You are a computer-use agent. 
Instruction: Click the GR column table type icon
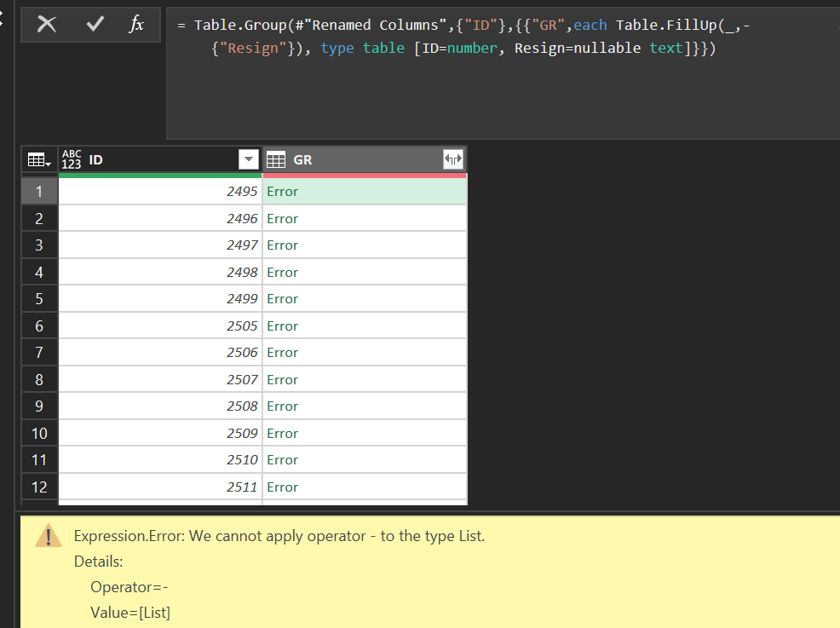tap(276, 159)
